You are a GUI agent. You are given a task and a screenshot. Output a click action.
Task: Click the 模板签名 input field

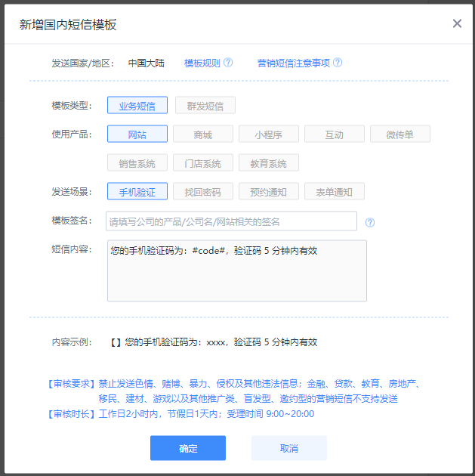[231, 221]
